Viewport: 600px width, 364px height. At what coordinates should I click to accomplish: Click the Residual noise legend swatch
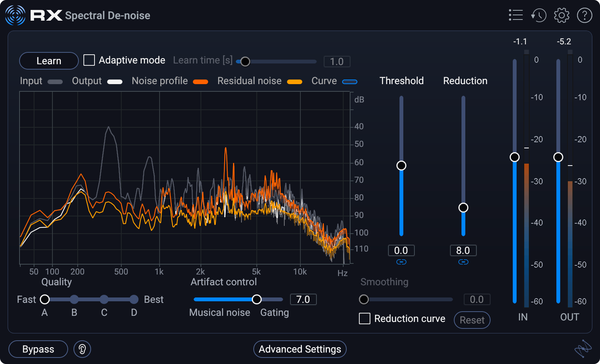click(295, 81)
